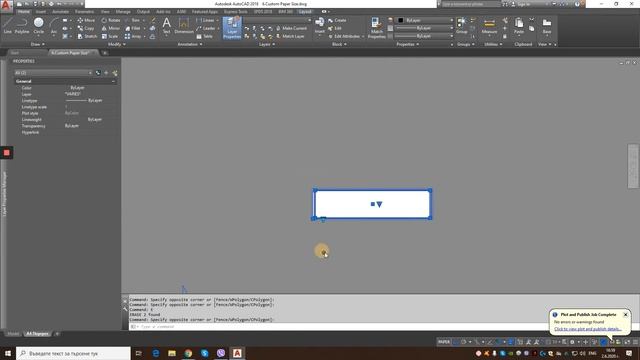
Task: Click the Scale tool
Action: tap(110, 36)
